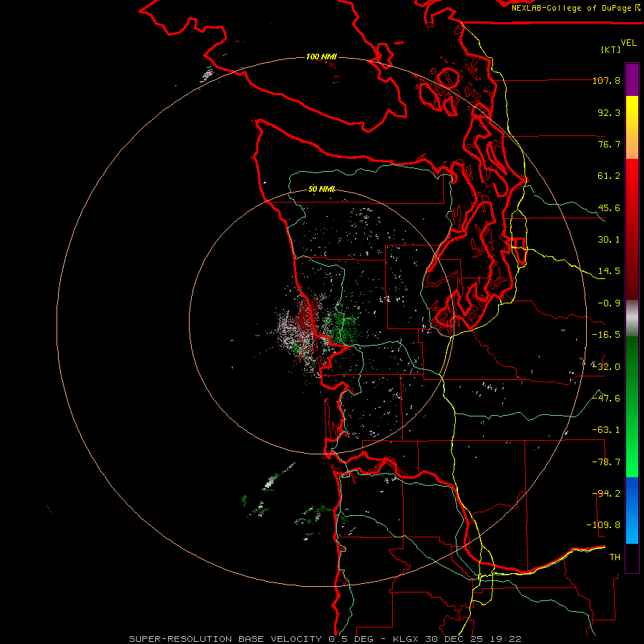This screenshot has width=644, height=644.
Task: Click the Super-Resolution Base Velocity caption
Action: tap(326, 639)
